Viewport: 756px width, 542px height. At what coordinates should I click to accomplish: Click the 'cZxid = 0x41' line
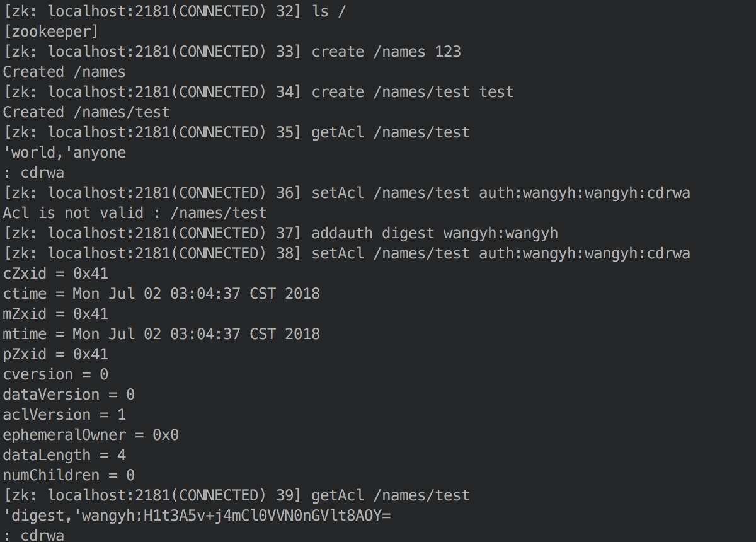click(55, 274)
